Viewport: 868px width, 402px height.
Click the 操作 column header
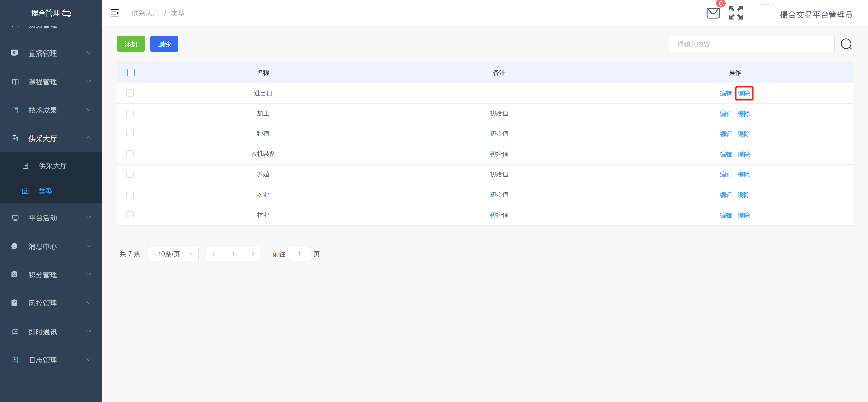[735, 73]
